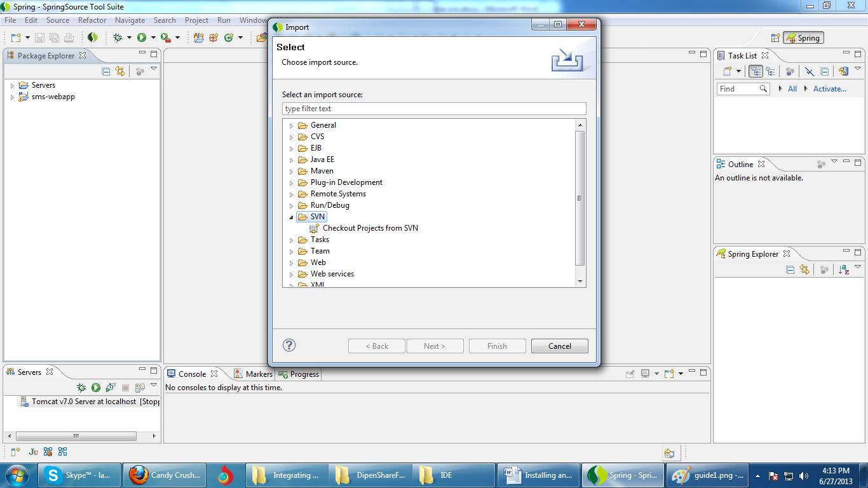The image size is (868, 488).
Task: Click the Ju JUnit fast view icon
Action: click(33, 452)
